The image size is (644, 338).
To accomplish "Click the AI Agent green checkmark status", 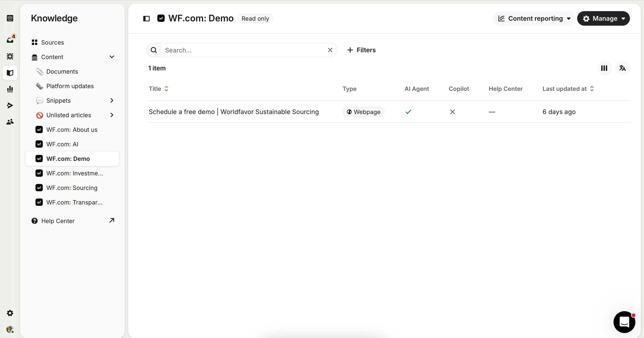I will pyautogui.click(x=408, y=112).
